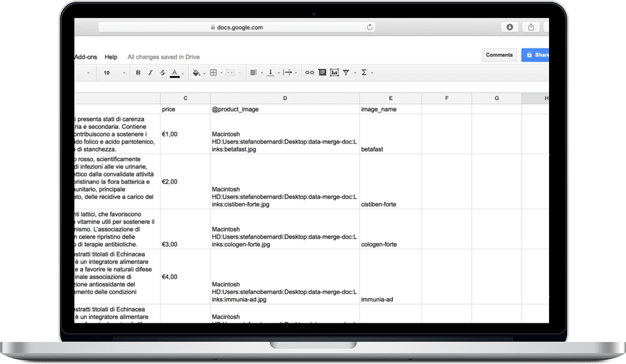Open the Help menu

pos(111,57)
